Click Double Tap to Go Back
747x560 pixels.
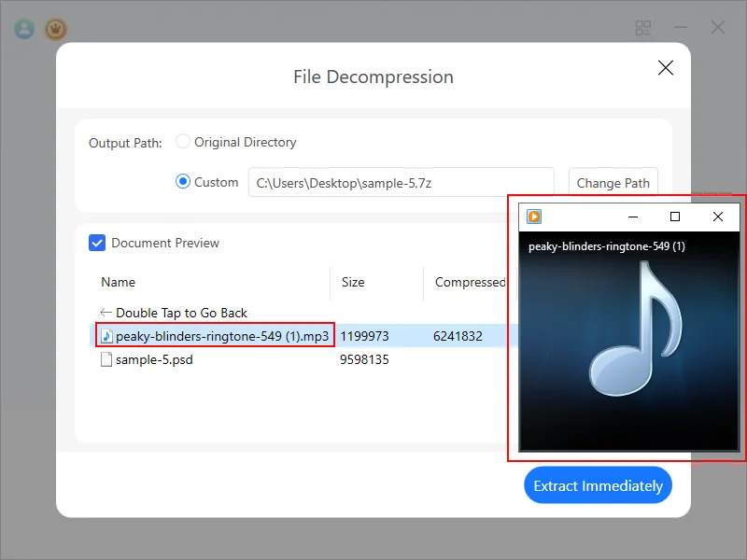(181, 313)
